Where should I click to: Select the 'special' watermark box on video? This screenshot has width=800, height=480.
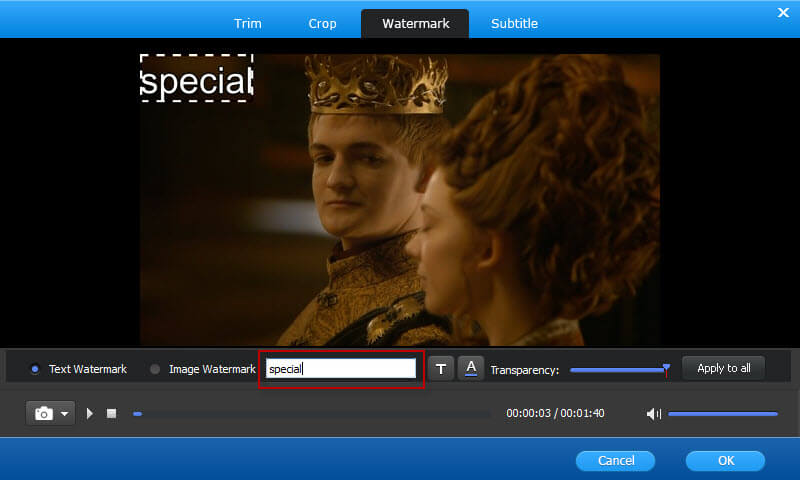coord(196,78)
